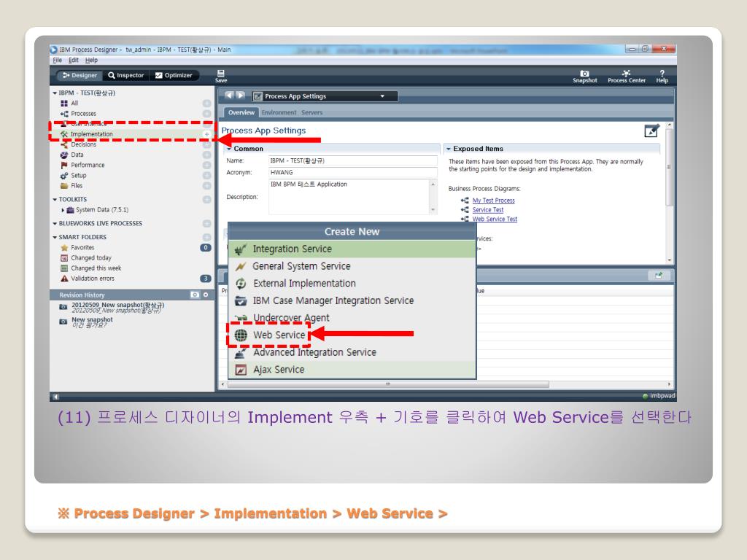Click the Web Service globe icon
The height and width of the screenshot is (560, 747).
pos(241,335)
